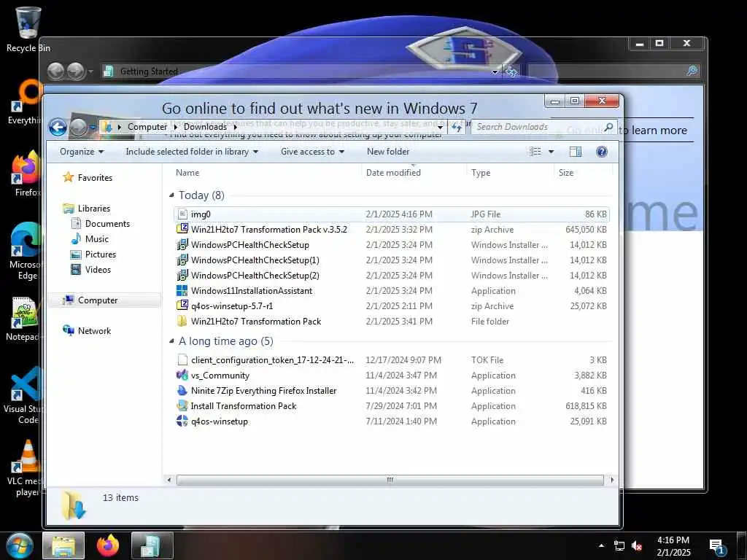Select the vs_Community application icon
Image resolution: width=747 pixels, height=560 pixels.
[182, 376]
